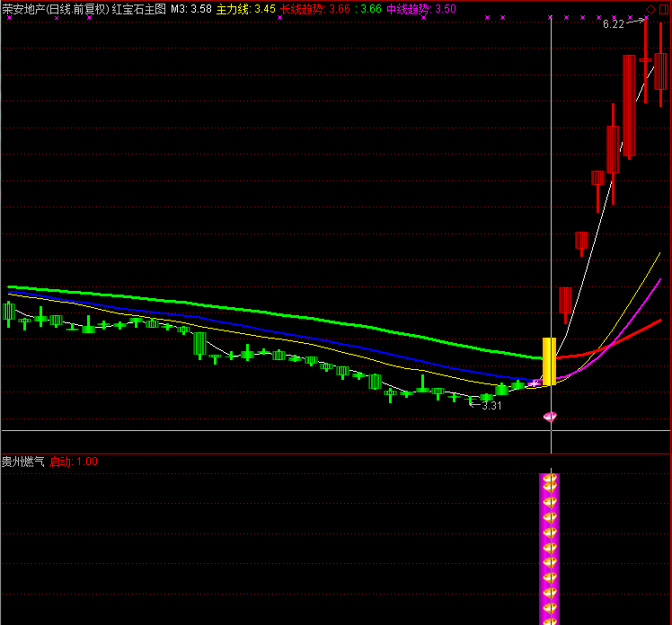Click the magenta launch signal bar
This screenshot has height=625, width=672.
pos(549,548)
